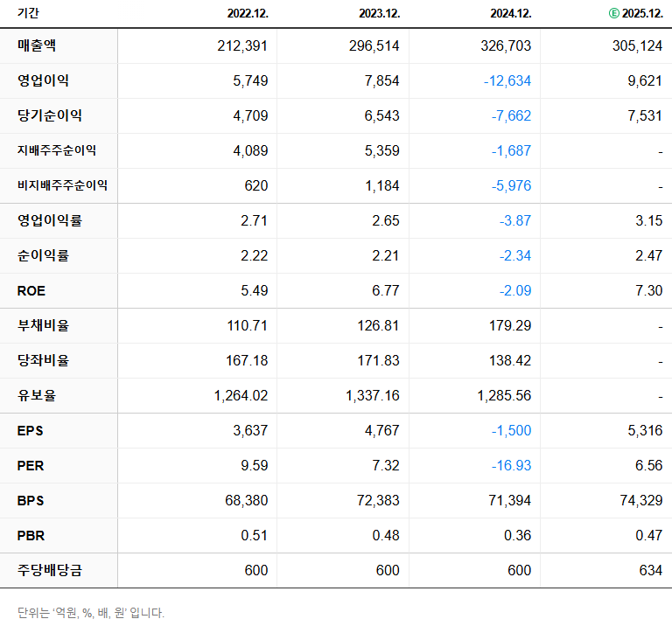672x626 pixels.
Task: Click the 7,531 estimated net income
Action: [645, 115]
